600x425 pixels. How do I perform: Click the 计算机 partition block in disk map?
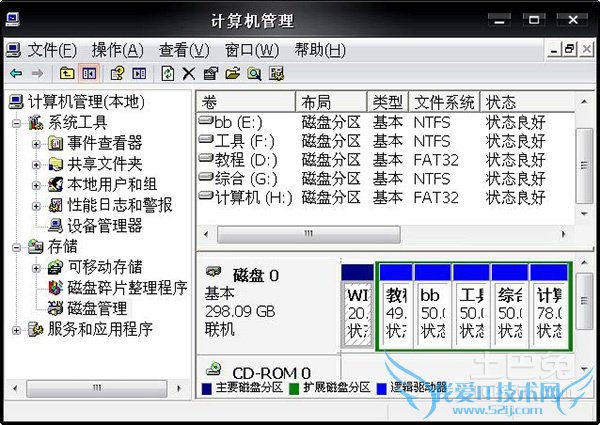coord(549,306)
